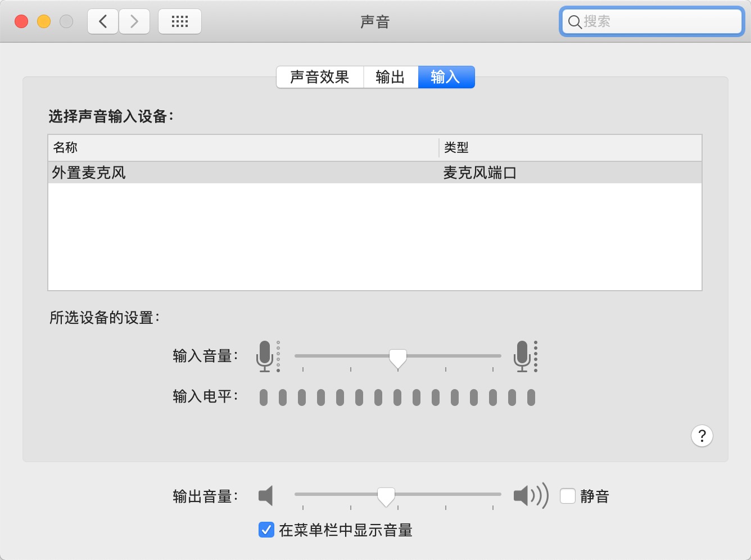The image size is (751, 560).
Task: Click the 输出音量 slider handle
Action: click(386, 496)
